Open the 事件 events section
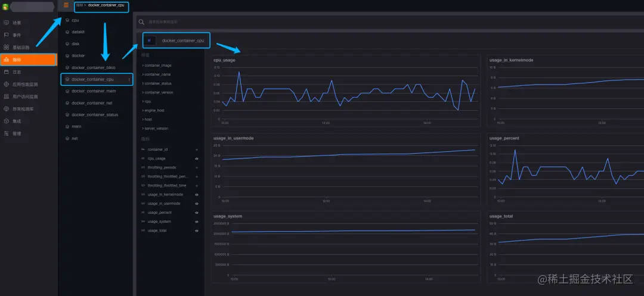644x296 pixels. tap(17, 35)
